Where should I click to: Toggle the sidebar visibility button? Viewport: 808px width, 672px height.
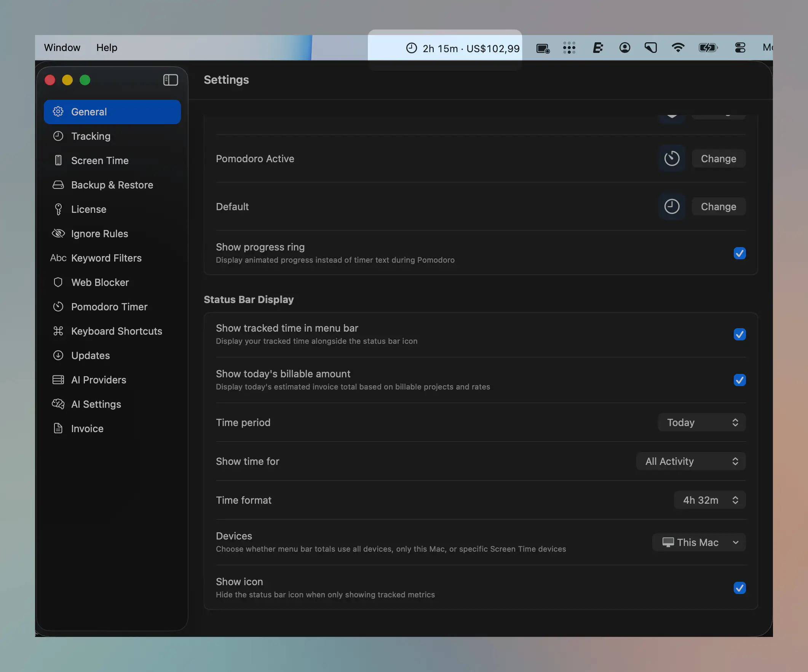coord(171,80)
